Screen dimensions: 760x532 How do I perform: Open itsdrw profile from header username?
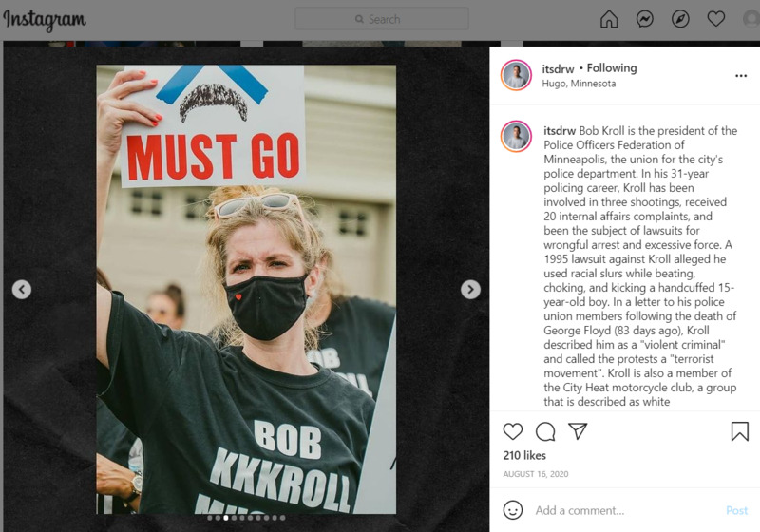click(558, 68)
